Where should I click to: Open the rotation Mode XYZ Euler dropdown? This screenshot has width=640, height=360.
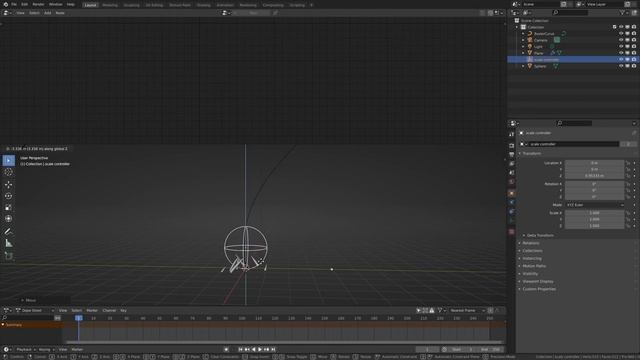(x=594, y=205)
